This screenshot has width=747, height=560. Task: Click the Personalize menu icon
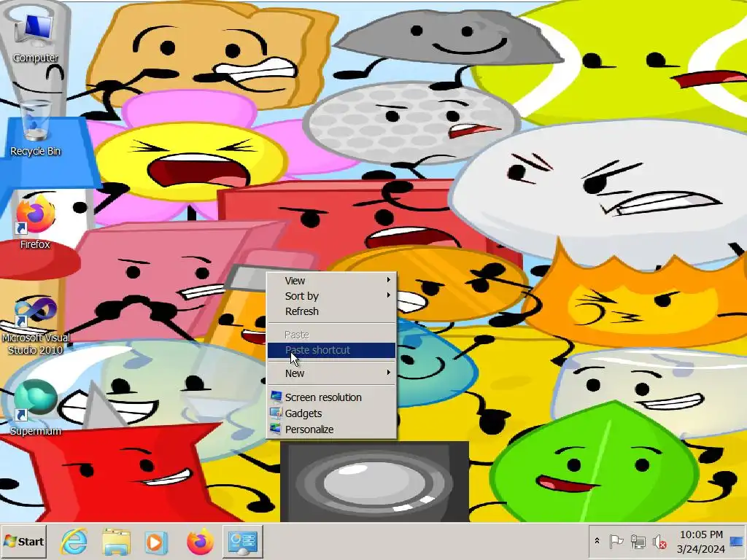click(x=276, y=429)
